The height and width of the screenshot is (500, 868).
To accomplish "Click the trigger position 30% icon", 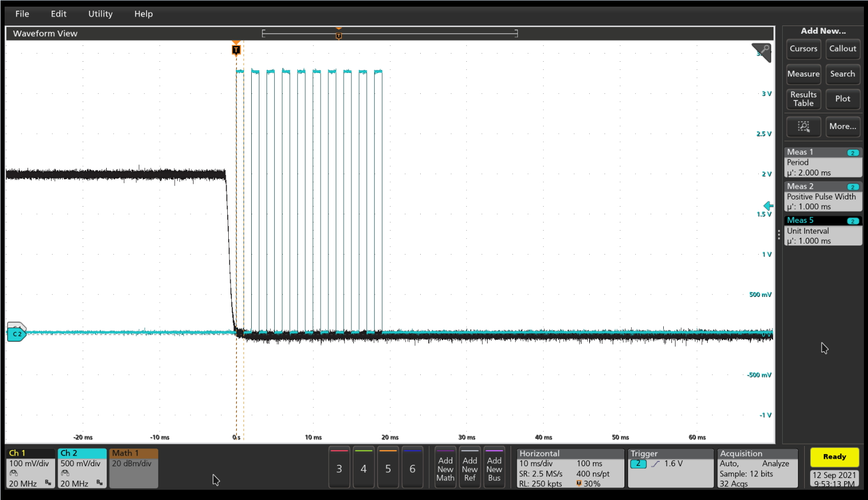I will pyautogui.click(x=579, y=484).
